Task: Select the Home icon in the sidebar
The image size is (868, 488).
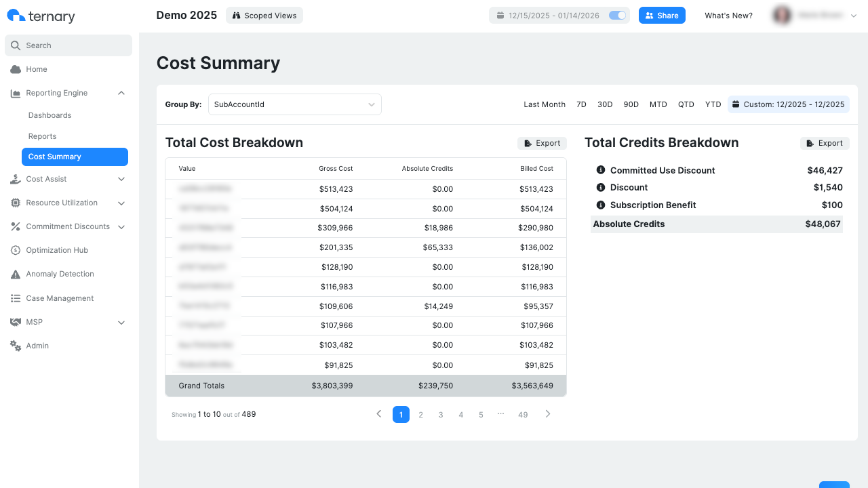Action: click(15, 69)
